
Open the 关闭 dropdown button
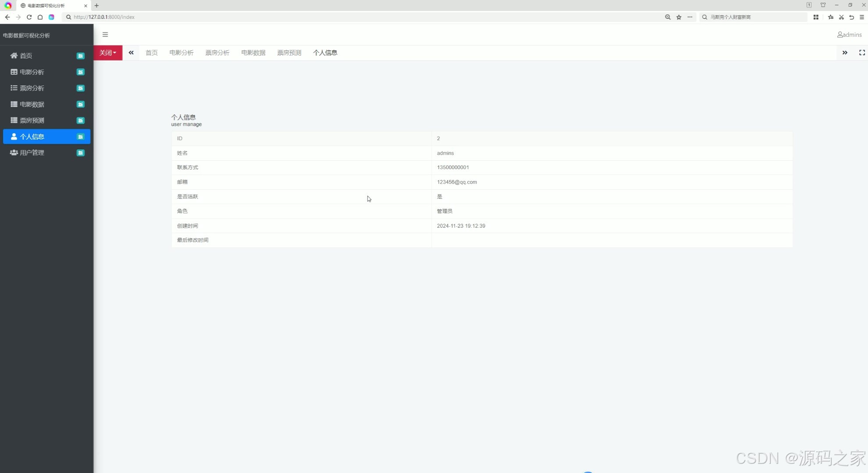click(x=108, y=53)
